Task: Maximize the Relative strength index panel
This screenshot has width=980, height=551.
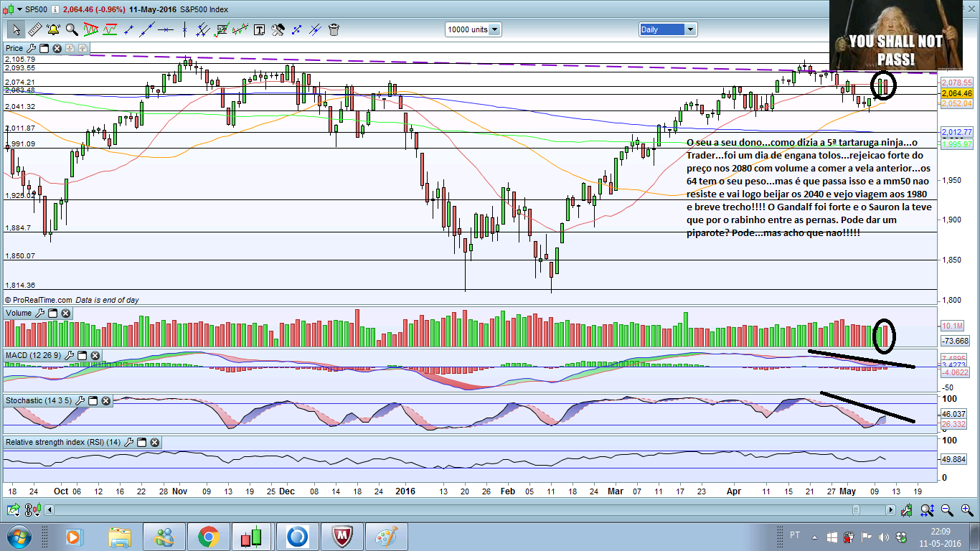Action: (x=141, y=443)
